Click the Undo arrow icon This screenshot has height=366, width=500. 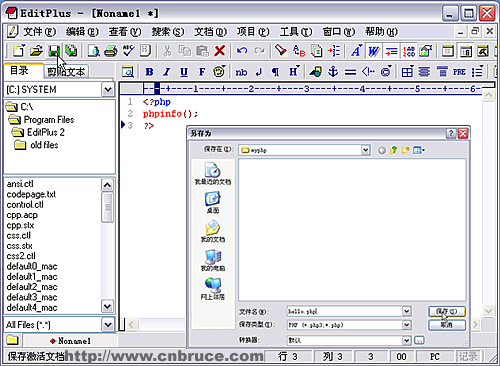coord(242,51)
